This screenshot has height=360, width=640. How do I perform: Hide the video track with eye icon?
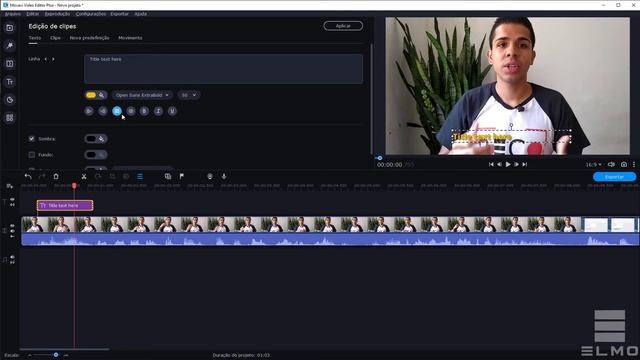click(x=13, y=226)
